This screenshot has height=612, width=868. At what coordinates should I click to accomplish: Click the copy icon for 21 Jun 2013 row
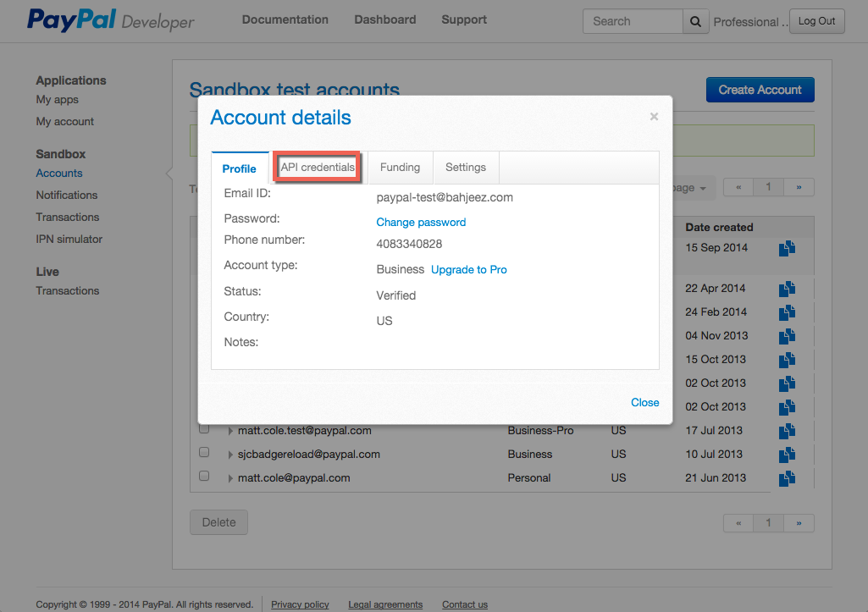[x=787, y=478]
